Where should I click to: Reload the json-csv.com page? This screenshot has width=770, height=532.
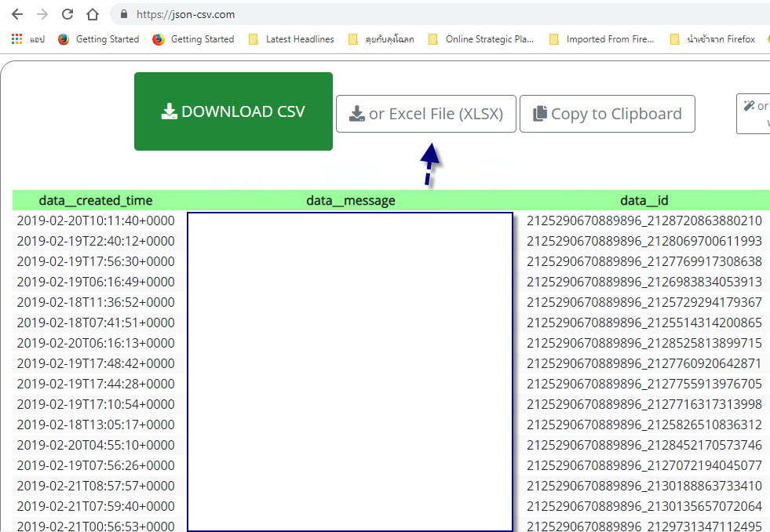tap(68, 14)
